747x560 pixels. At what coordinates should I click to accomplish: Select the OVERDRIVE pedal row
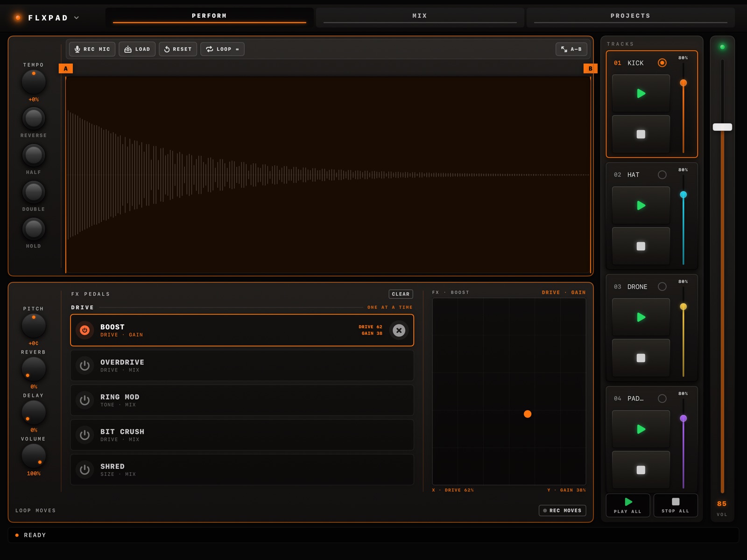tap(242, 365)
